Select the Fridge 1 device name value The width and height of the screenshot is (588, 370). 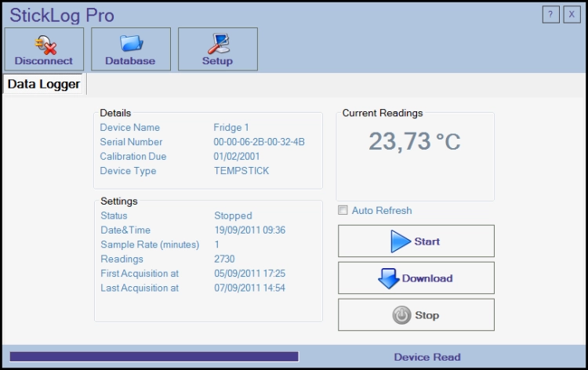231,128
